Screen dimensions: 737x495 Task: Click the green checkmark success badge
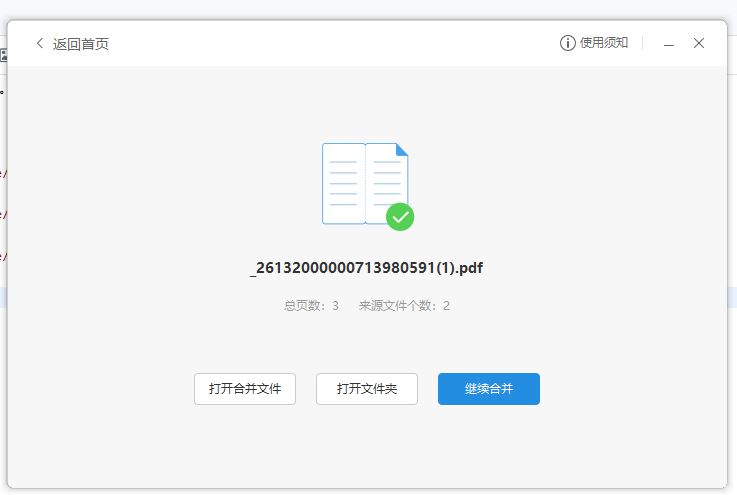[400, 216]
